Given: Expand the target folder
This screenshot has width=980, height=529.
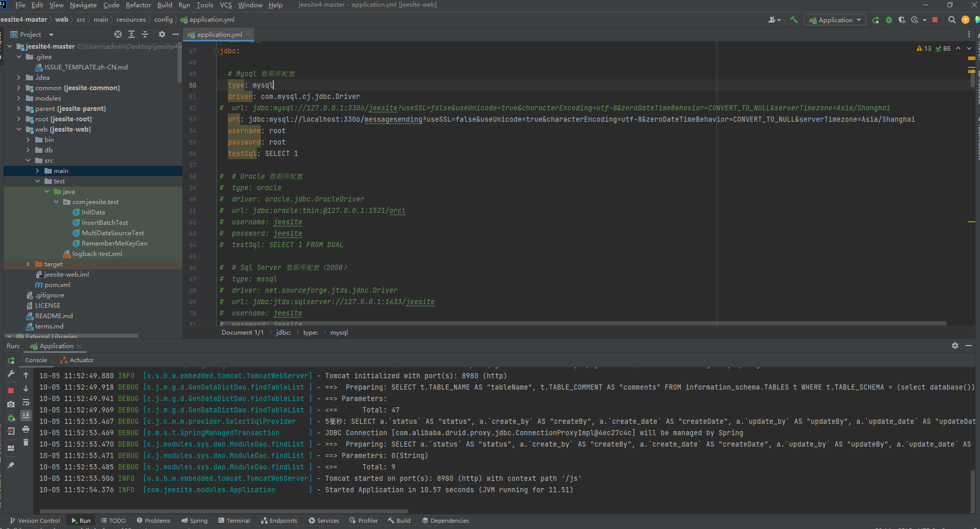Looking at the screenshot, I should point(28,264).
